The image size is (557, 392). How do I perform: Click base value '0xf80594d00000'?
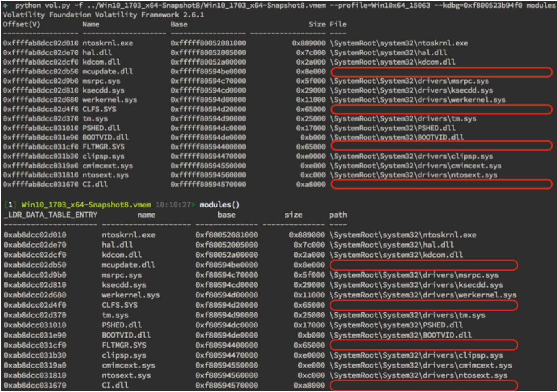[227, 295]
